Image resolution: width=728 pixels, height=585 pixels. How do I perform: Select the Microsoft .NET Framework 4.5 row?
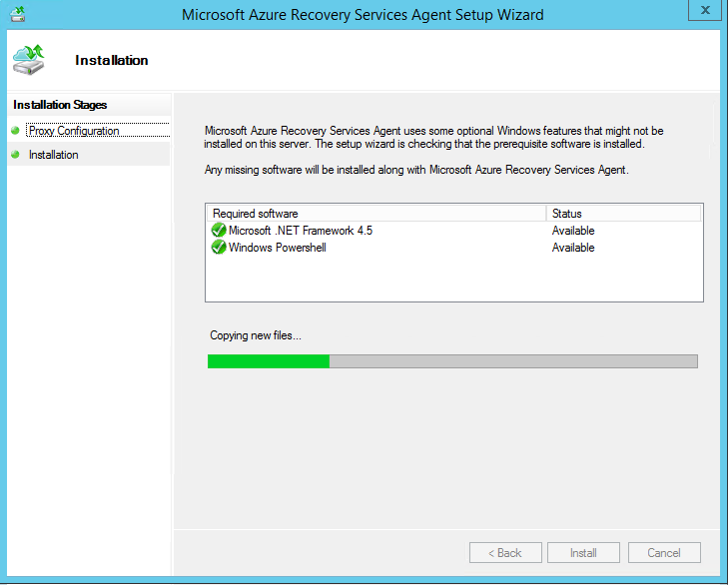(300, 231)
